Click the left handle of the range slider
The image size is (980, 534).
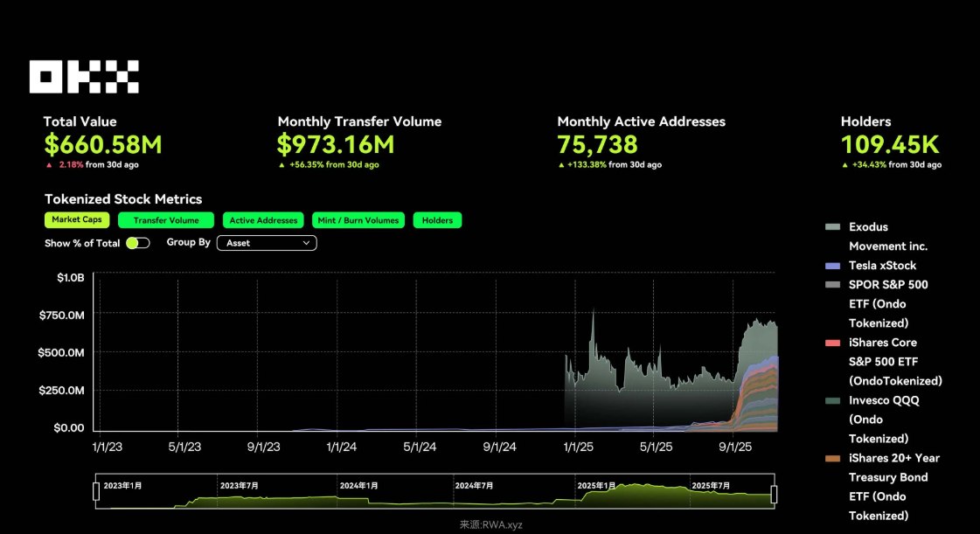tap(96, 493)
